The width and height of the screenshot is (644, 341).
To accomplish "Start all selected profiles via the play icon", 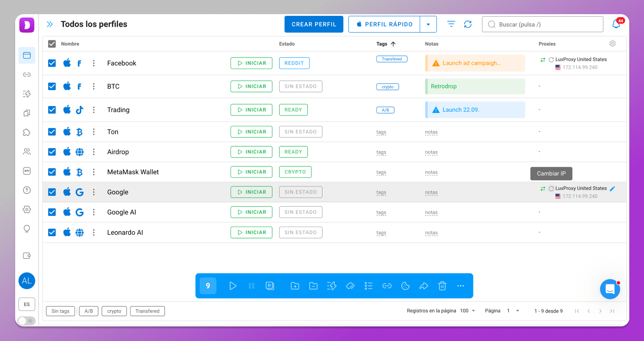I will [x=233, y=286].
